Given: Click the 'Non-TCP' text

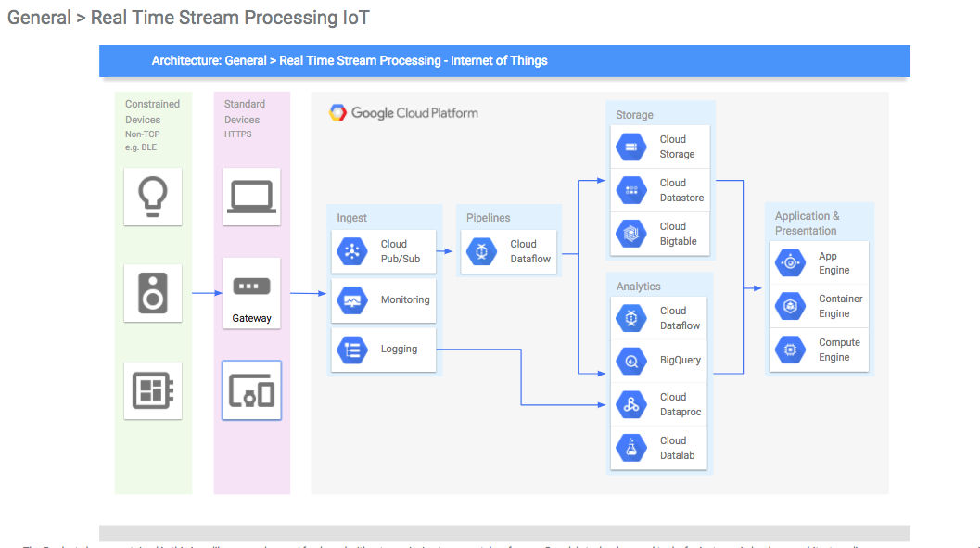Looking at the screenshot, I should 143,134.
